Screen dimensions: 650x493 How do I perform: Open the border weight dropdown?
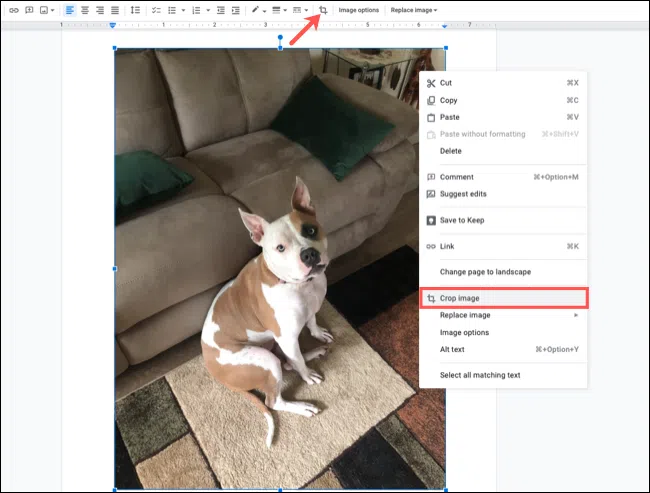(x=279, y=10)
